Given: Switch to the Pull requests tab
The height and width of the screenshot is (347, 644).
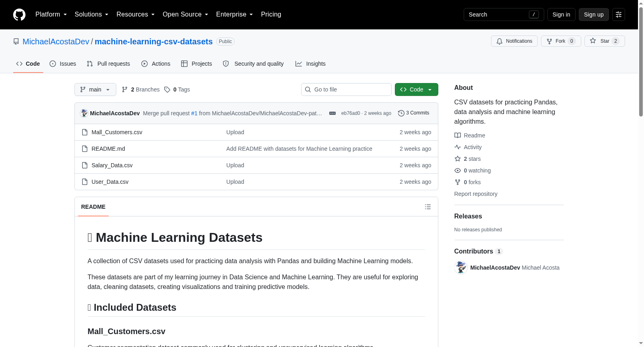Looking at the screenshot, I should click(108, 64).
